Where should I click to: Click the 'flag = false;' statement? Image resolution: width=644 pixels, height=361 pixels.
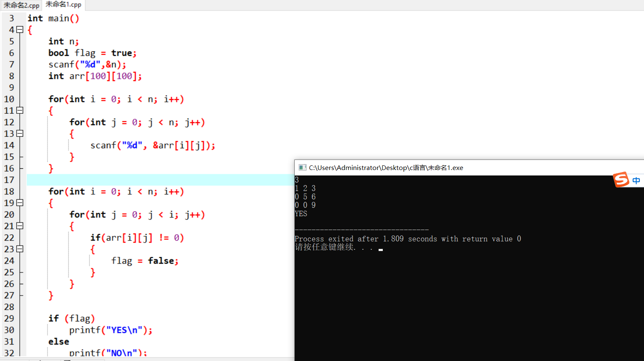coord(145,261)
